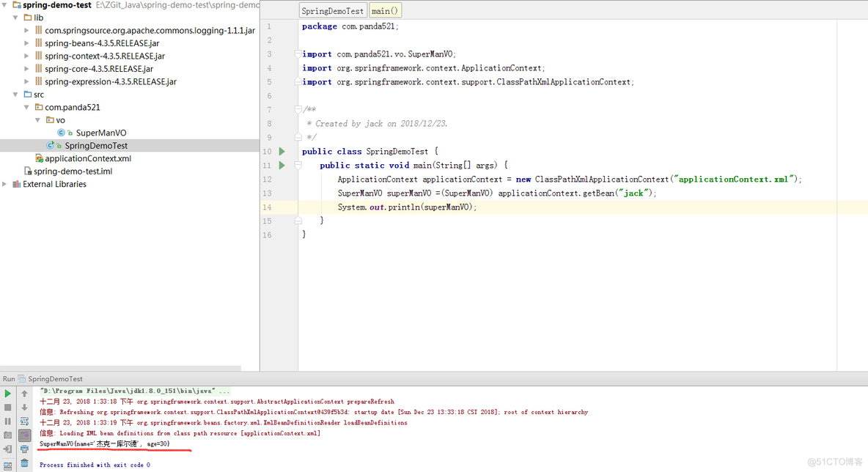Click the jdk1.8.0_151 java command line in console
The width and height of the screenshot is (868, 472).
(x=134, y=391)
